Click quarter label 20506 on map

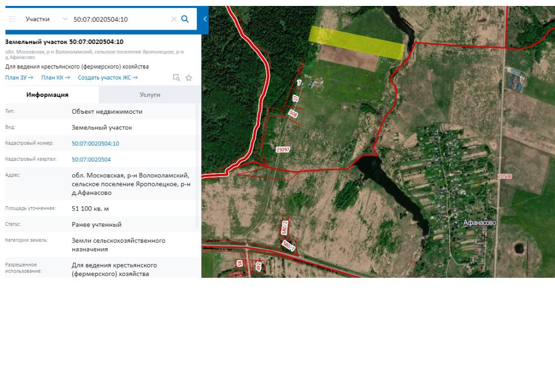point(505,176)
